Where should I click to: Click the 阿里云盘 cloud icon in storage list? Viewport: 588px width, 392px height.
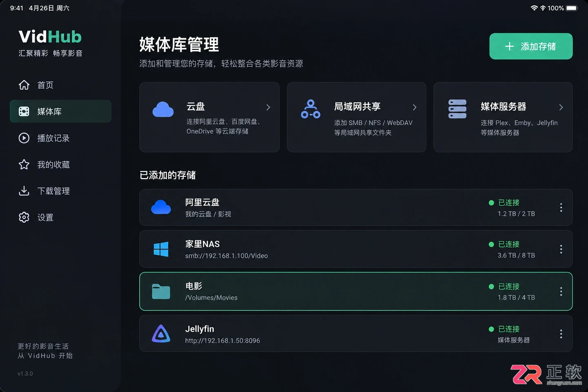(161, 207)
